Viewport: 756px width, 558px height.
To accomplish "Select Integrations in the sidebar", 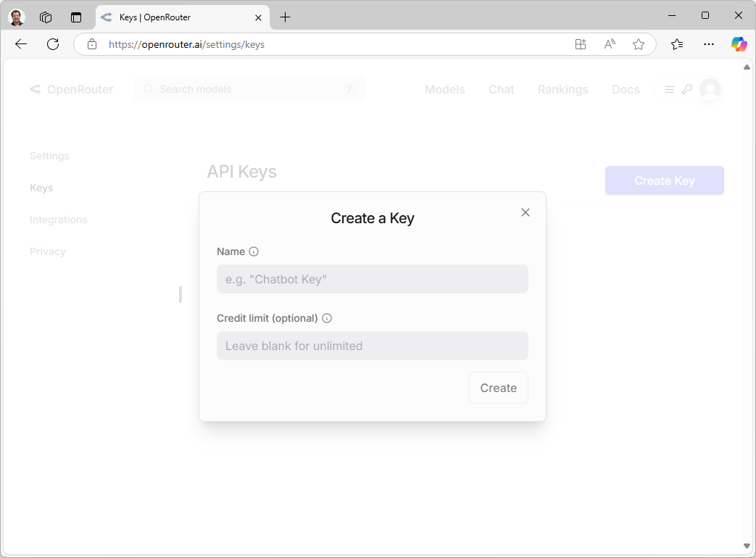I will coord(58,220).
